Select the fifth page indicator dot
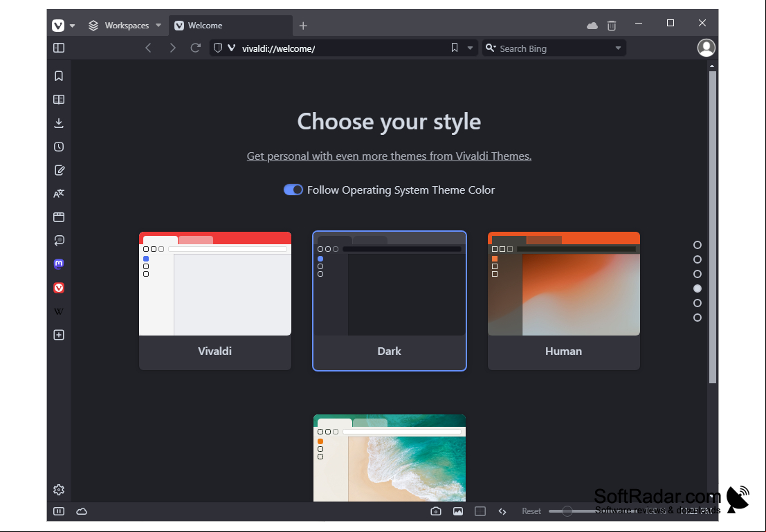The height and width of the screenshot is (532, 766). pyautogui.click(x=697, y=303)
